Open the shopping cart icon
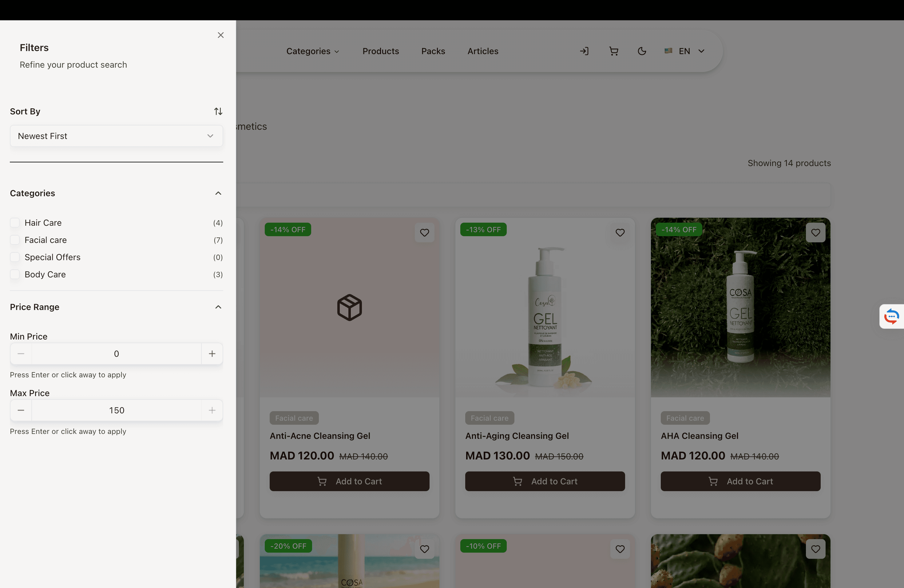This screenshot has height=588, width=904. point(613,51)
